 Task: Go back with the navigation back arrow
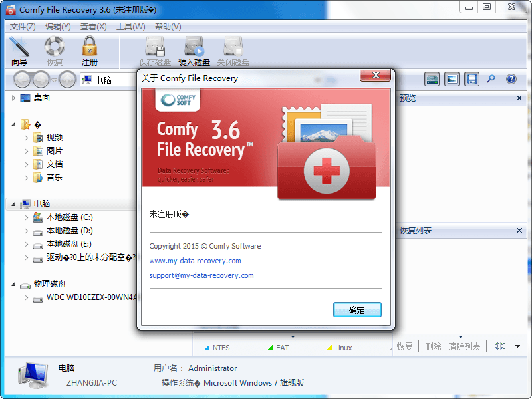click(x=23, y=80)
